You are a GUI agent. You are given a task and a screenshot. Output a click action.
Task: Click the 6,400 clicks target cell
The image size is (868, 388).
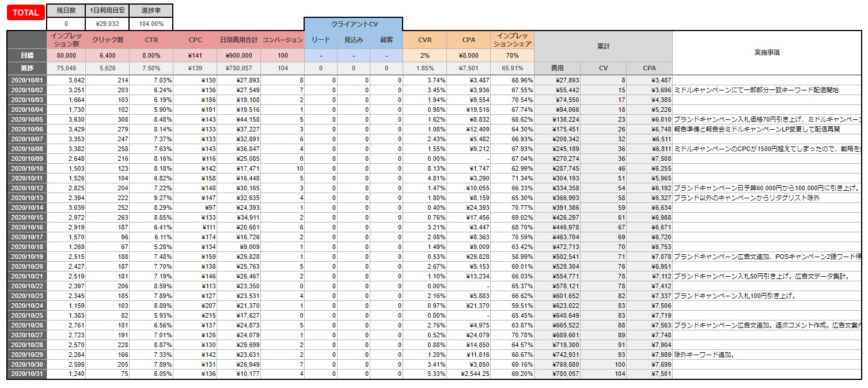[x=108, y=55]
